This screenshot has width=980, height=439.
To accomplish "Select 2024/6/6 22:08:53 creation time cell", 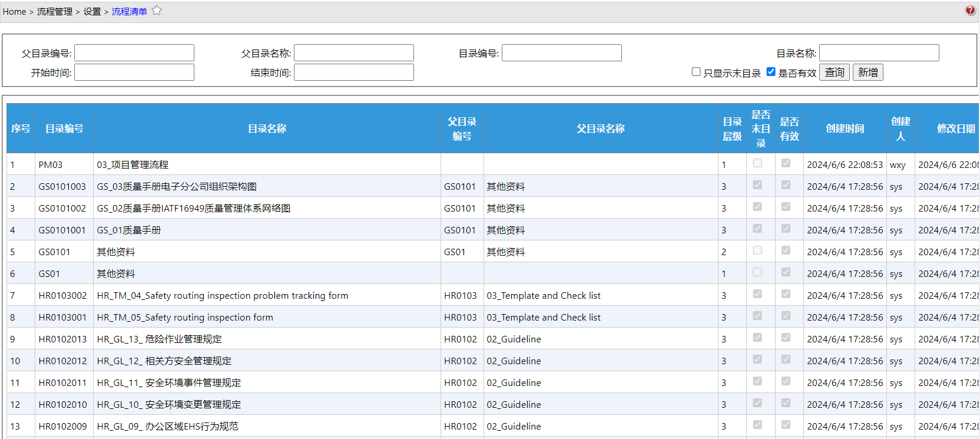I will point(845,164).
